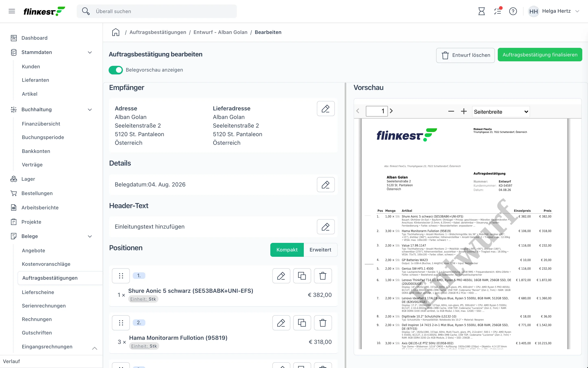Click Auftragsbestätigung finalisieren button

click(540, 55)
